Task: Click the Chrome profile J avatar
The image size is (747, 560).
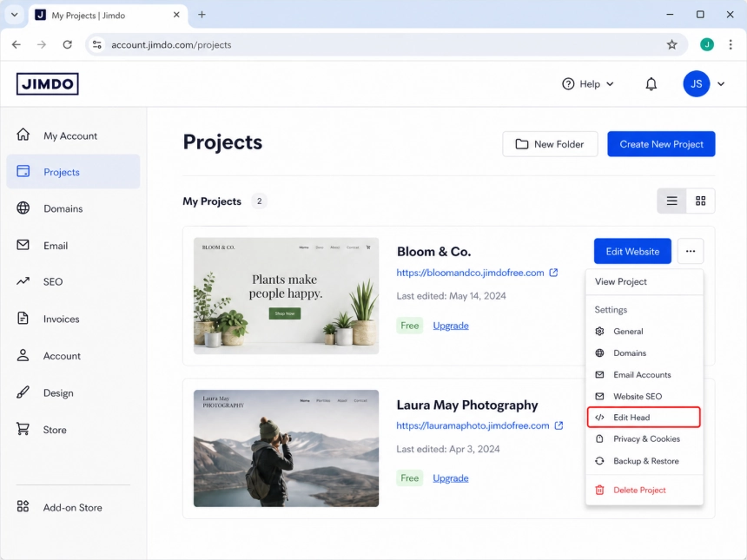Action: [x=706, y=45]
